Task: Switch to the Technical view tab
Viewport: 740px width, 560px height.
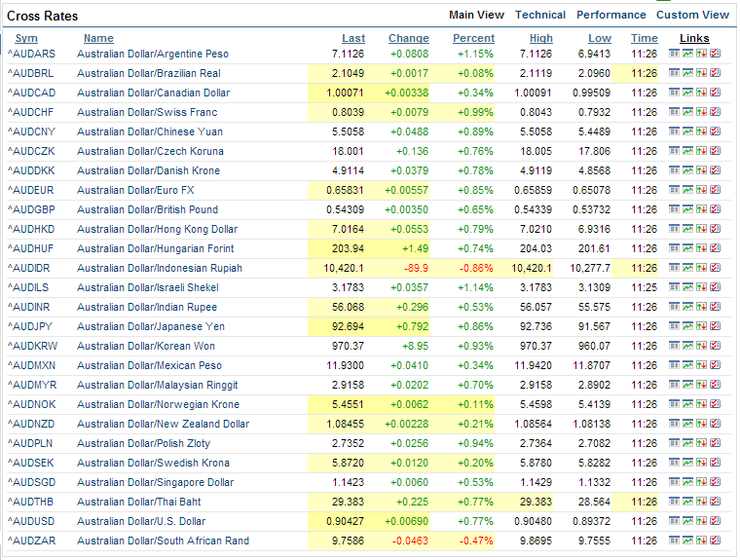Action: (539, 15)
